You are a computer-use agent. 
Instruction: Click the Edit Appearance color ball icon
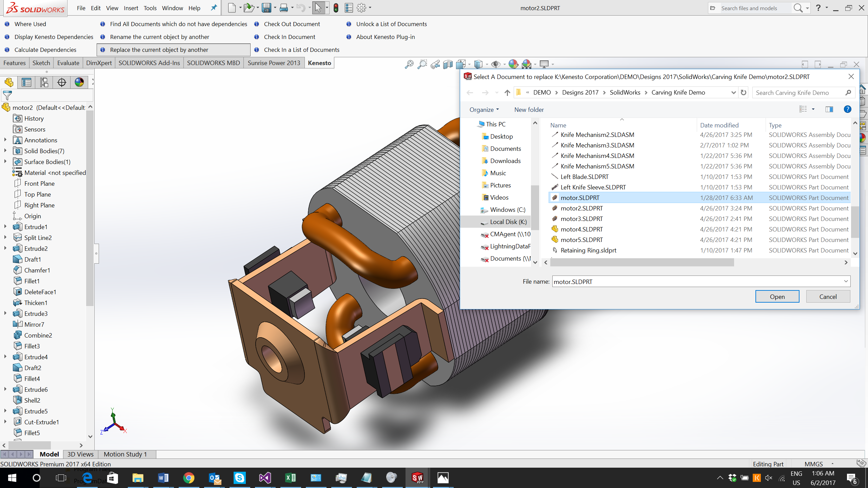coord(513,64)
